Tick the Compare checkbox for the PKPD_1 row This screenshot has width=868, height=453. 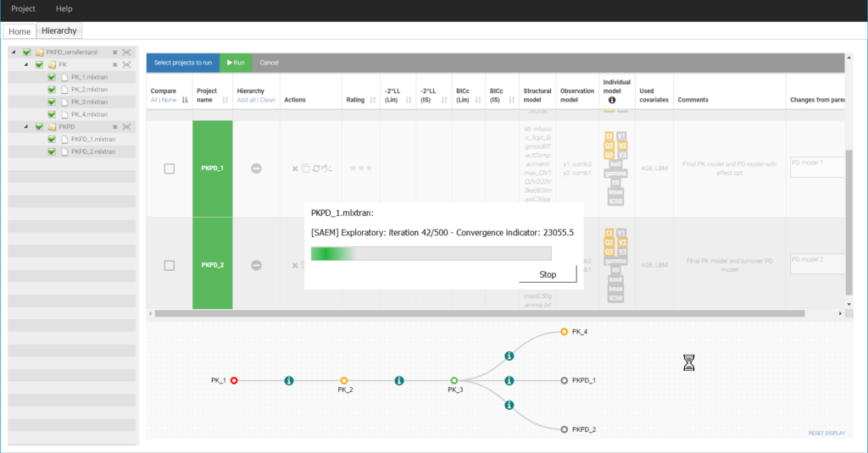tap(170, 168)
